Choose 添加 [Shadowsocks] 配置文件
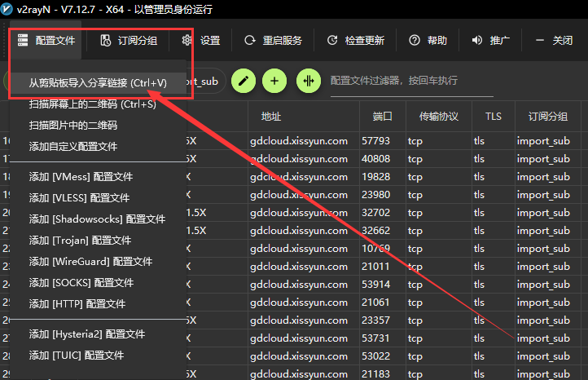This screenshot has width=588, height=380. (97, 219)
